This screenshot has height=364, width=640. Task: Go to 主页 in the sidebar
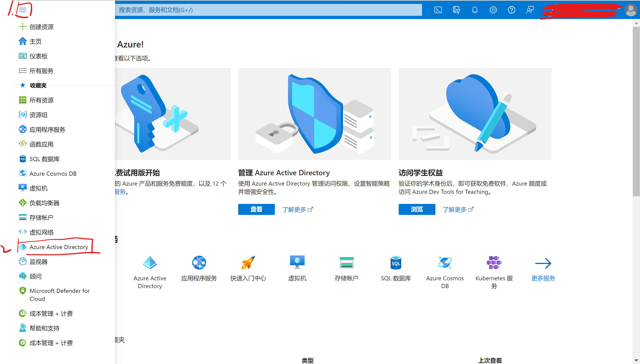coord(30,41)
